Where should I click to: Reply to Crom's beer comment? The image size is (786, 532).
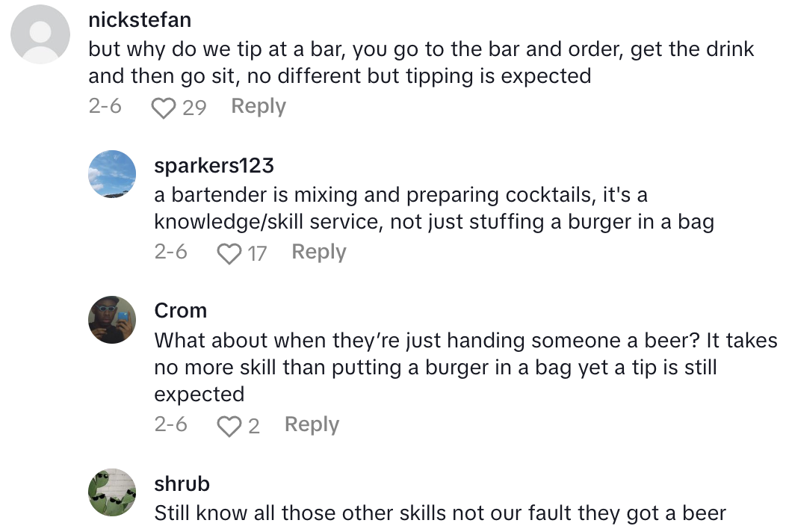[312, 425]
